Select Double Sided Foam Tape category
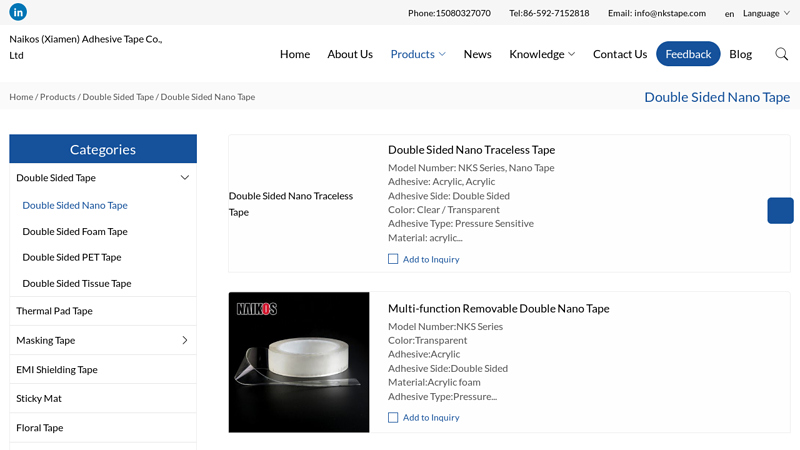This screenshot has width=800, height=450. (75, 232)
